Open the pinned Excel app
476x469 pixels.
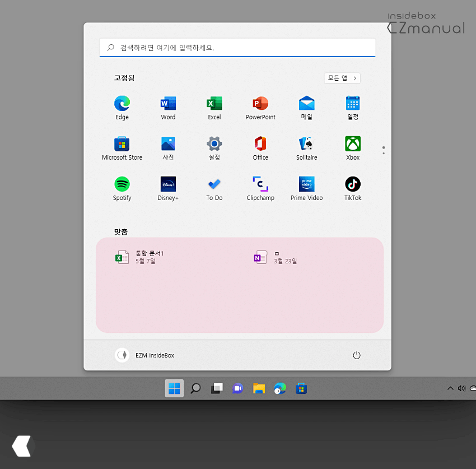214,103
